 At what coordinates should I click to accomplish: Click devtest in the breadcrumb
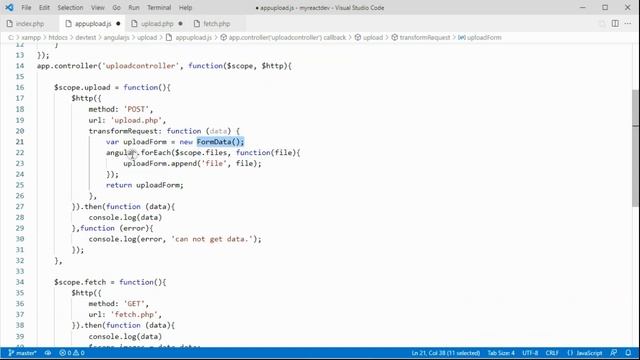[x=86, y=38]
